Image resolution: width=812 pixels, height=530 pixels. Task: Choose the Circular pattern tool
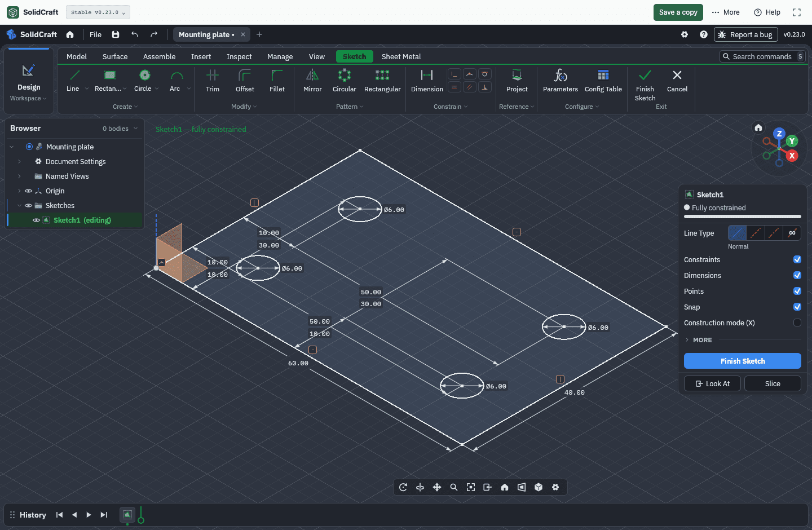pyautogui.click(x=345, y=80)
